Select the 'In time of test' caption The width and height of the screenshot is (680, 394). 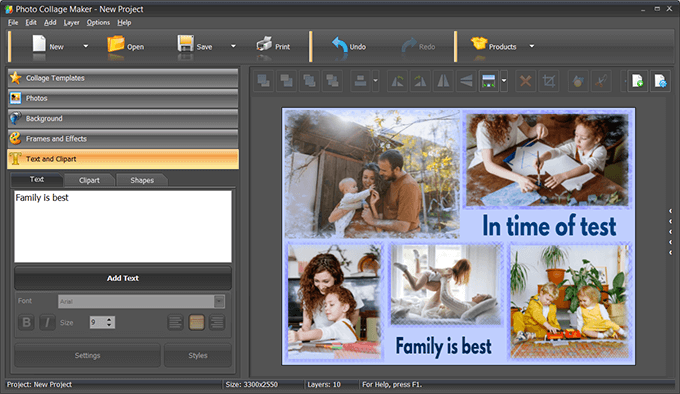coord(549,226)
